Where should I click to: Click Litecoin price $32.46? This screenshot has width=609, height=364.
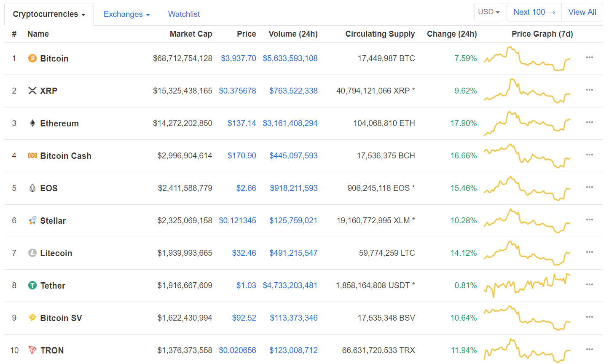pyautogui.click(x=244, y=253)
